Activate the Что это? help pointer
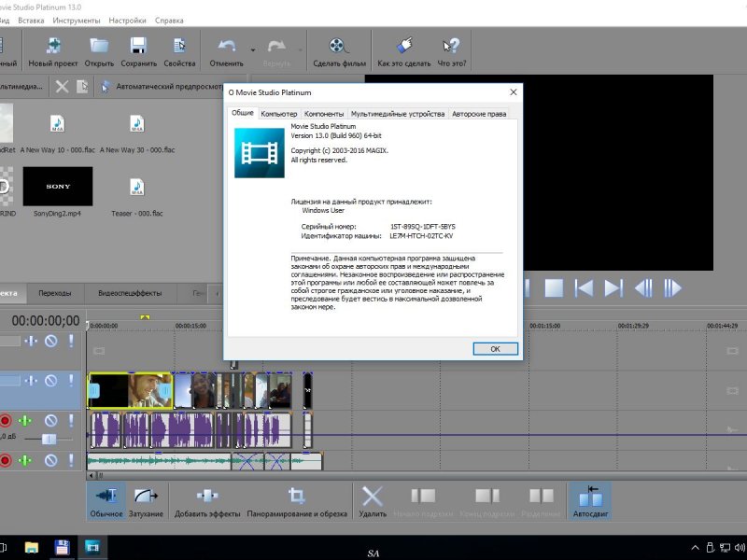This screenshot has width=747, height=560. (x=451, y=46)
